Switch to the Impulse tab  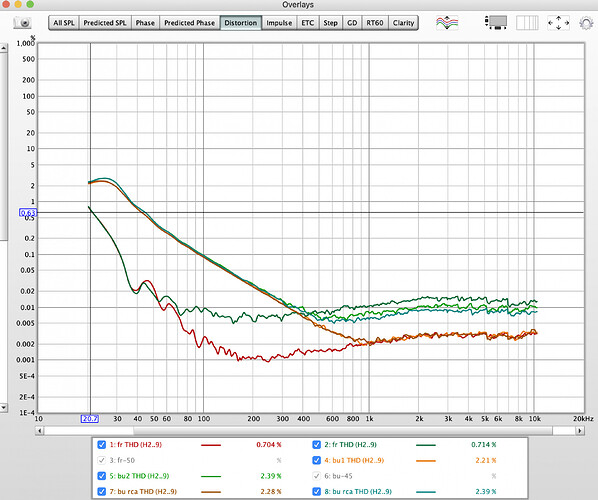[x=279, y=23]
